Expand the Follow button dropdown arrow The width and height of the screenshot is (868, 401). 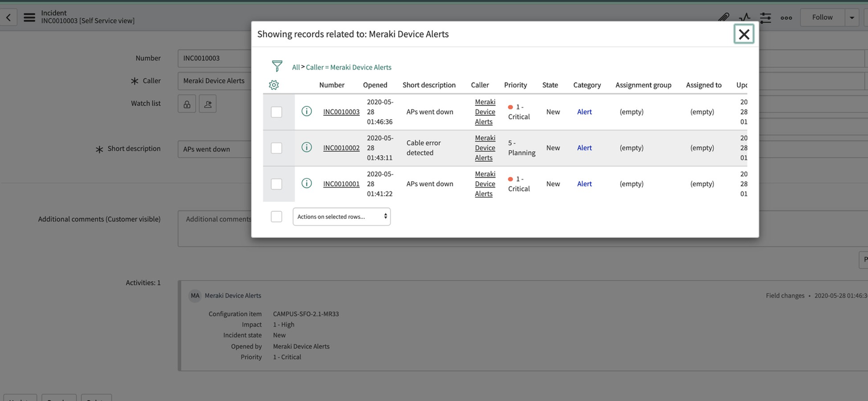[852, 17]
